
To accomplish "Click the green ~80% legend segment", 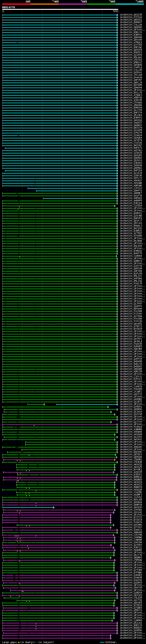I will pos(101,4).
